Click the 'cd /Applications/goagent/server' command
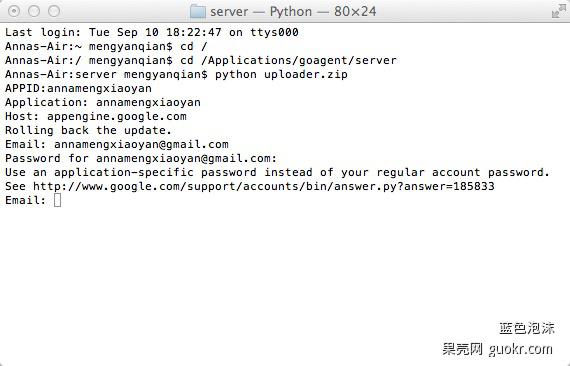This screenshot has height=366, width=570. pyautogui.click(x=288, y=60)
